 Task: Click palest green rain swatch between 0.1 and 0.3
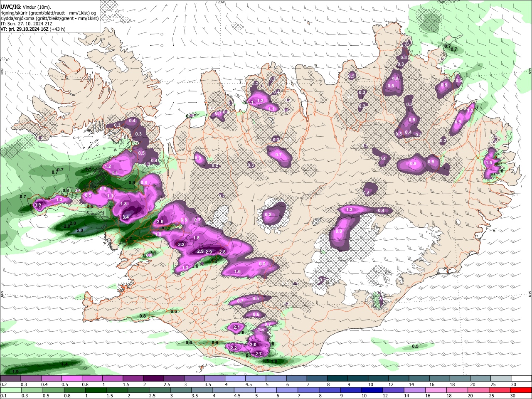(x=10, y=390)
